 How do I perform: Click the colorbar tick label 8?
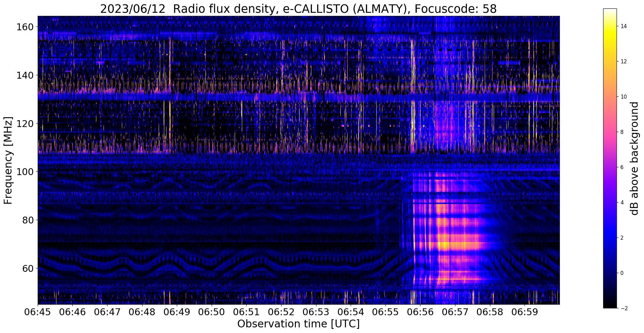[x=622, y=132]
